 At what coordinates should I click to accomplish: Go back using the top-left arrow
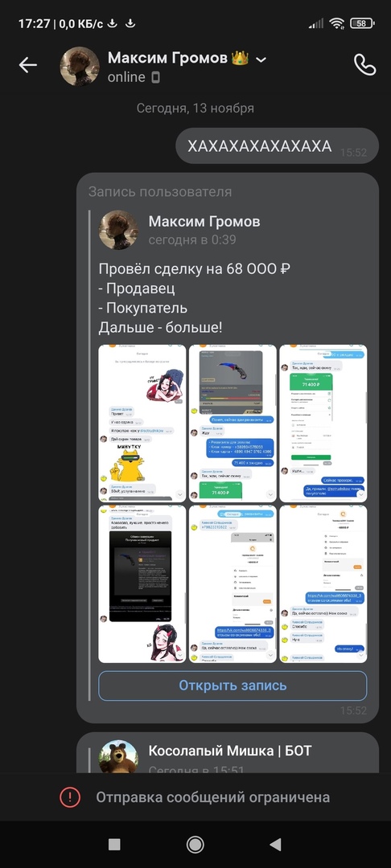(27, 65)
